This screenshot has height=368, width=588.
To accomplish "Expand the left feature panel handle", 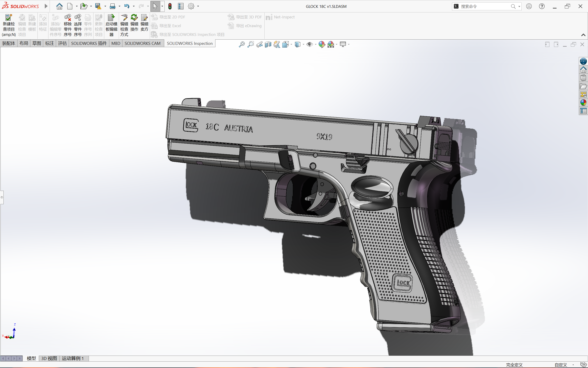I will (2, 197).
